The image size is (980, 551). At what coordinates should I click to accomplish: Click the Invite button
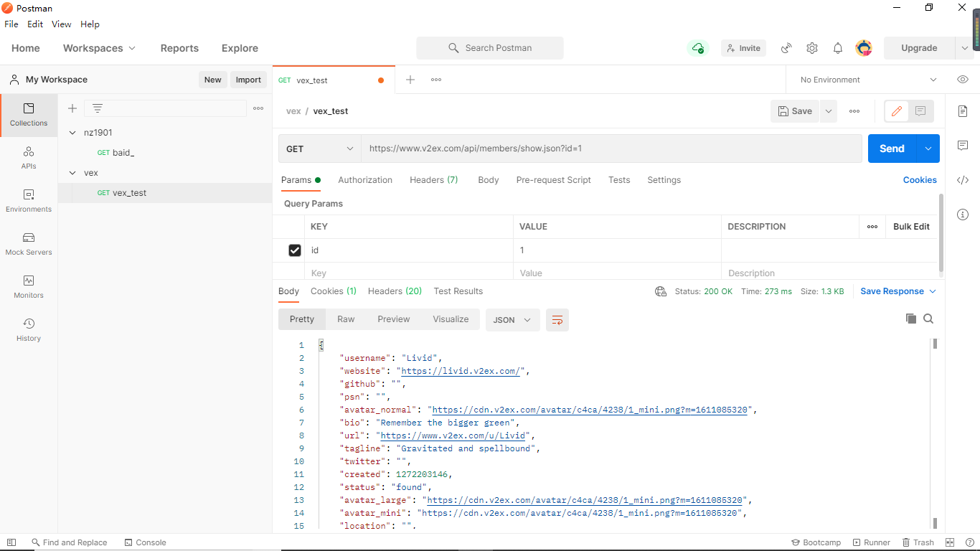[743, 48]
